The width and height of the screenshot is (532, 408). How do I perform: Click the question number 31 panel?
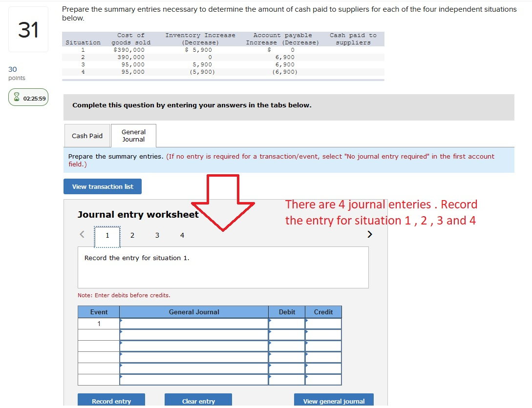coord(28,28)
